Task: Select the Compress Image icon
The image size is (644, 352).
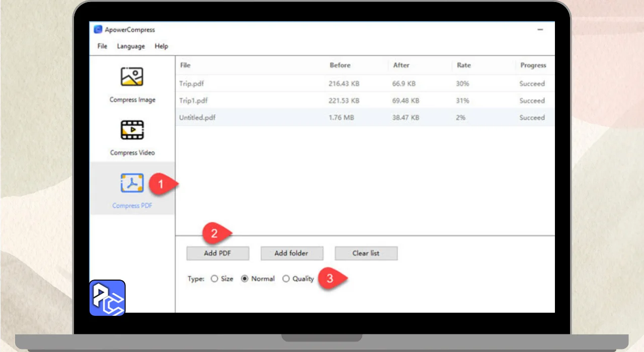Action: click(132, 76)
